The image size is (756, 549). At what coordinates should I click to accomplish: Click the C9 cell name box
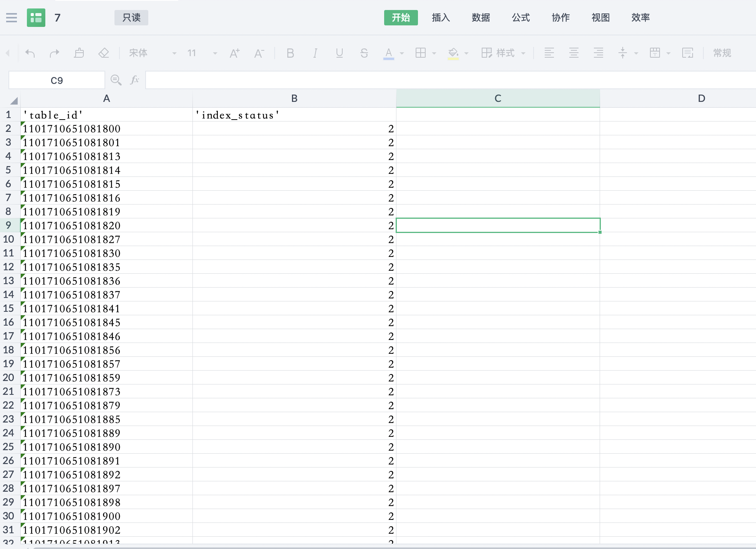(x=57, y=80)
